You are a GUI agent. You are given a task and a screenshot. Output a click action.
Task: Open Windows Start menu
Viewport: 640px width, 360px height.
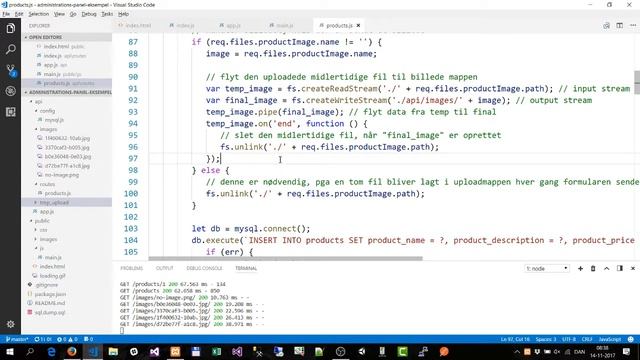click(x=9, y=351)
